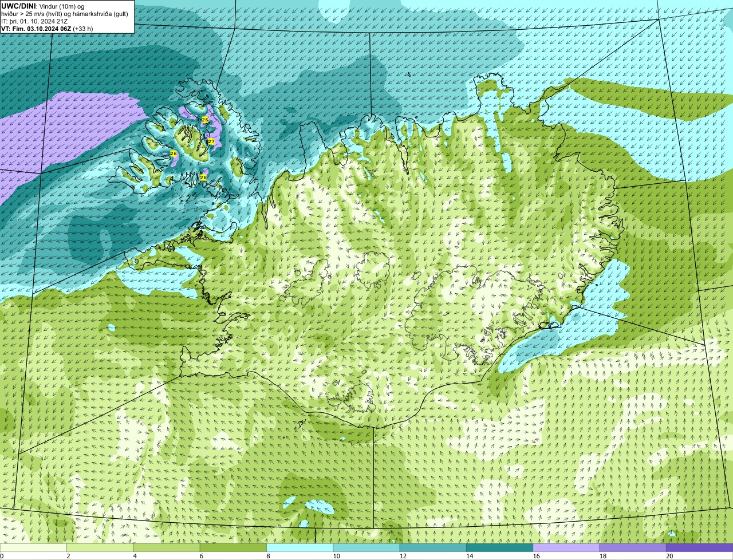Screen dimensions: 733x560
Task: Click the legend value 6
Action: pos(202,556)
